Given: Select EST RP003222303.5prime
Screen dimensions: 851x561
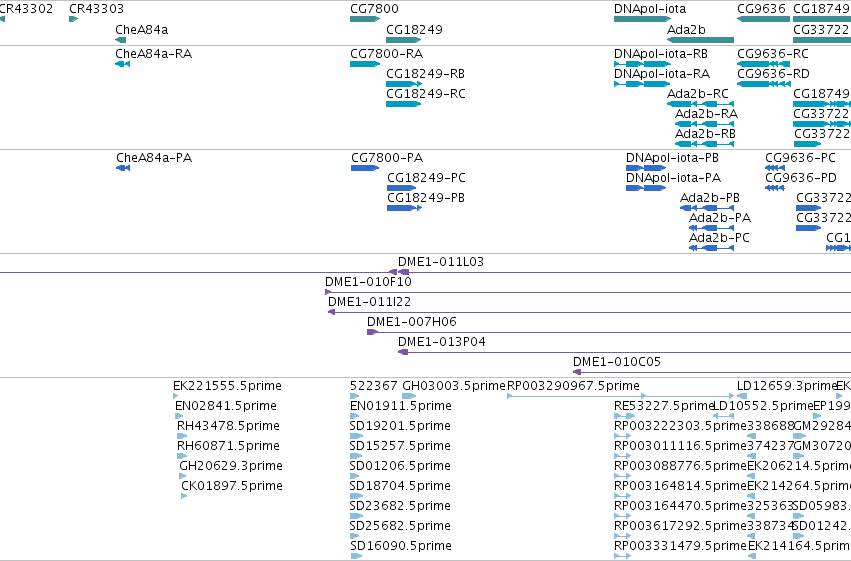Looking at the screenshot, I should 681,426.
